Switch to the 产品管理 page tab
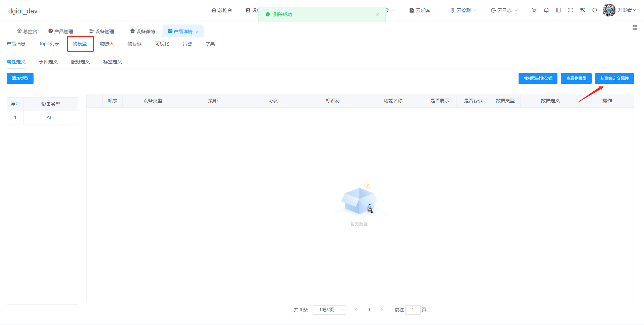This screenshot has height=325, width=644. point(61,32)
